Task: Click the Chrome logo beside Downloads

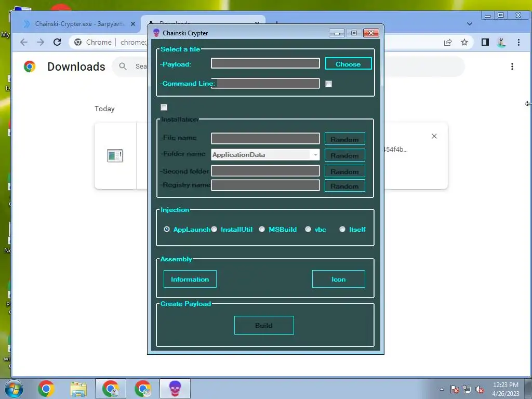Action: point(30,66)
